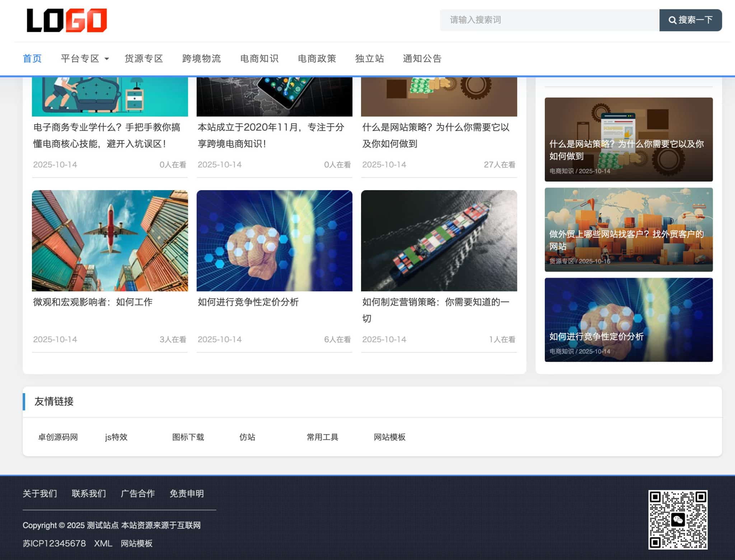
Task: Open the 免责申明 footer link
Action: tap(187, 494)
